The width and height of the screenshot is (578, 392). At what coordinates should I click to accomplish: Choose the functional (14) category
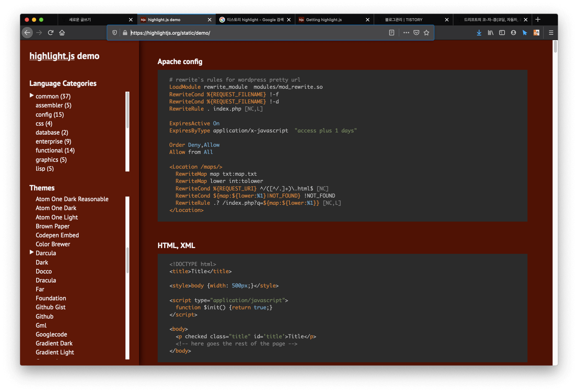(55, 150)
